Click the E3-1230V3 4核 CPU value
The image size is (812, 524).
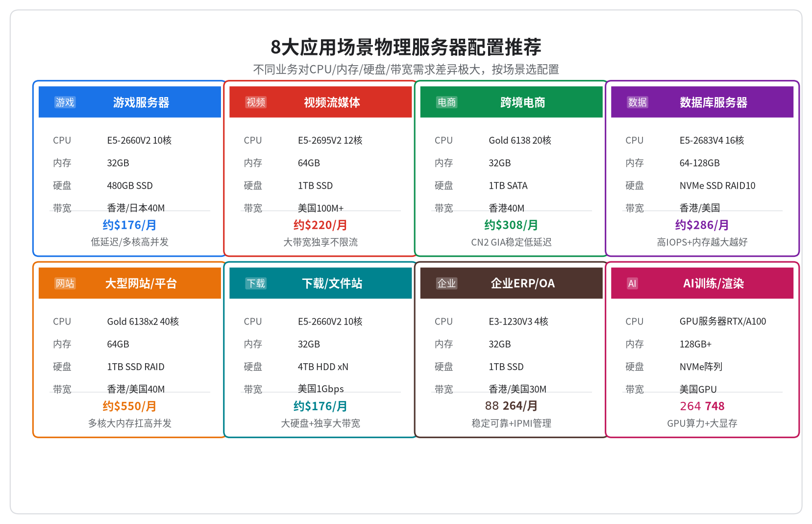(x=518, y=322)
